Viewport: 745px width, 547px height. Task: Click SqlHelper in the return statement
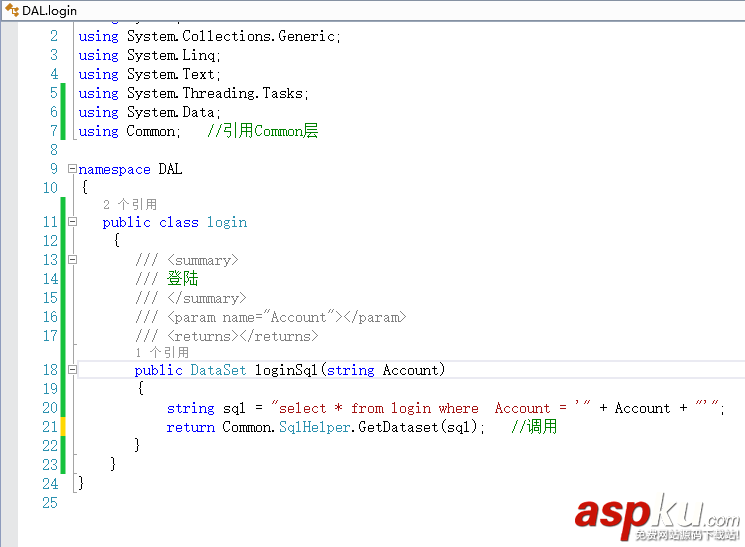(315, 427)
